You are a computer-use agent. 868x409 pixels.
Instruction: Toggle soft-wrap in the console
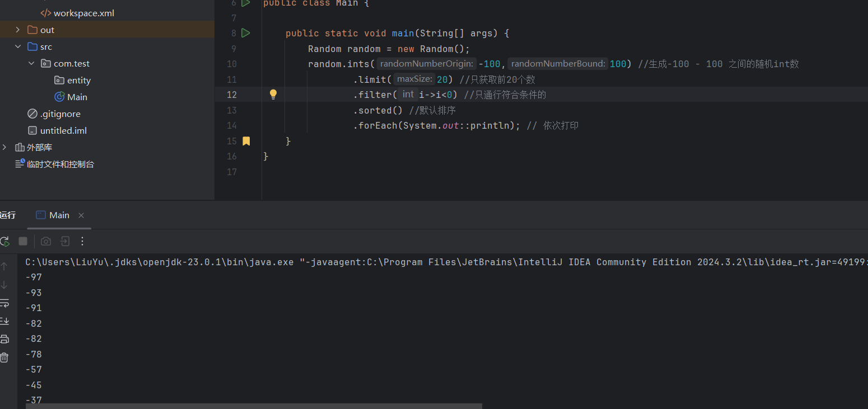(5, 303)
